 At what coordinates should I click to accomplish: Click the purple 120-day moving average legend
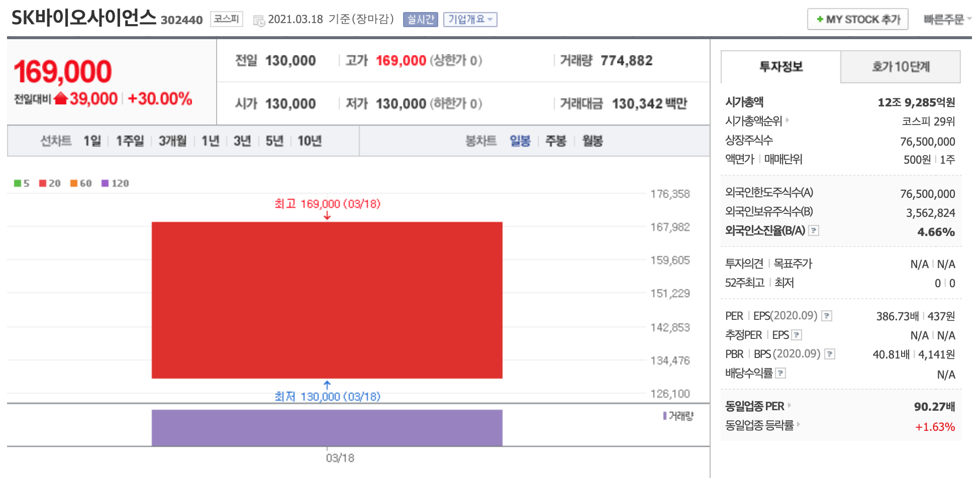115,183
